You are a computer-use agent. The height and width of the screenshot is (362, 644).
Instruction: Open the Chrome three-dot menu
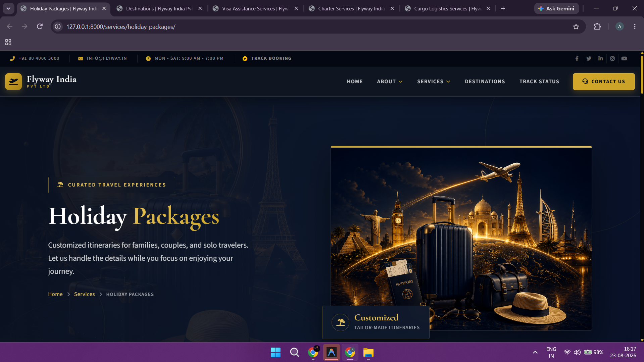point(635,27)
